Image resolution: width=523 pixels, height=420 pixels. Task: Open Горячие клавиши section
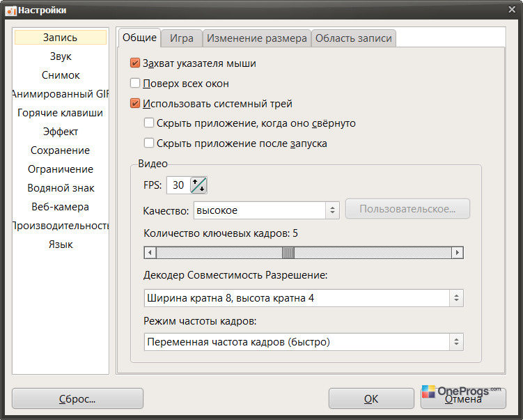click(x=61, y=113)
